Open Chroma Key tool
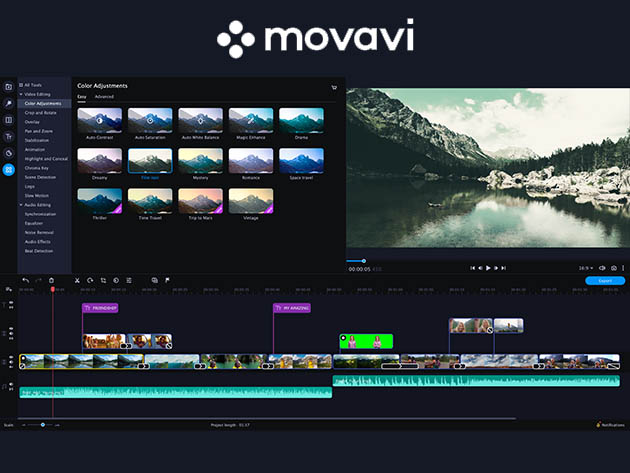 pyautogui.click(x=37, y=168)
